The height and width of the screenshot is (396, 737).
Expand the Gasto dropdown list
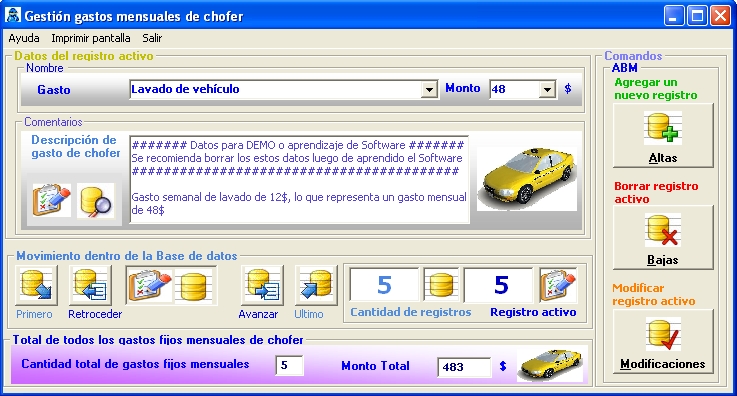[x=429, y=89]
